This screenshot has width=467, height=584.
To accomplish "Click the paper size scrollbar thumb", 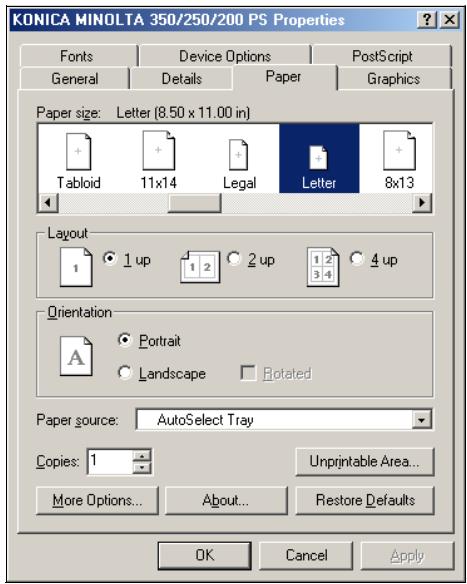I will coord(194,203).
